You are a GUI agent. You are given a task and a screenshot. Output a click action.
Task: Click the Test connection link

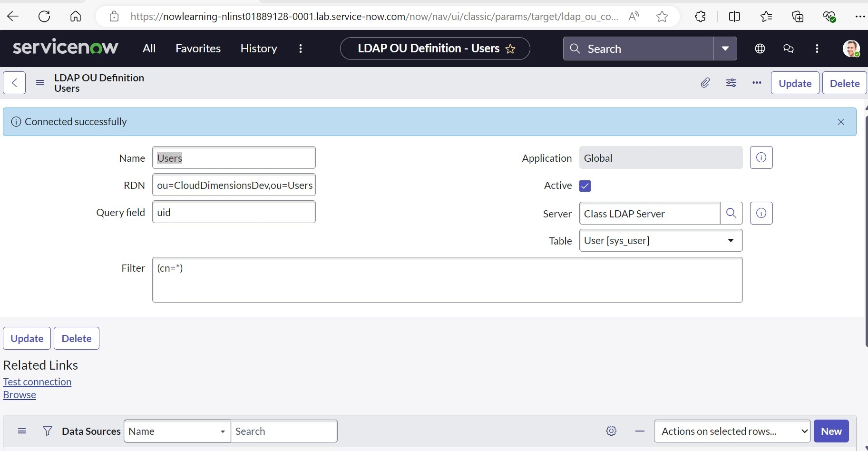[x=37, y=382]
